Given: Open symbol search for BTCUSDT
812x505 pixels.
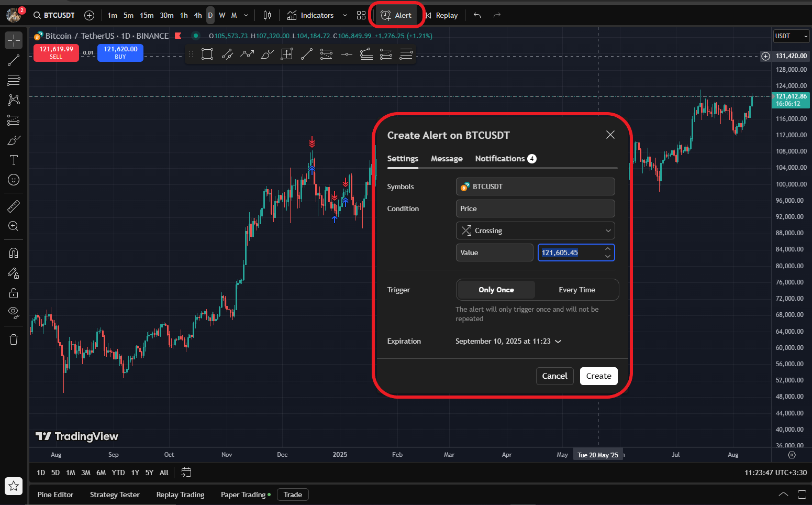Looking at the screenshot, I should [x=54, y=15].
